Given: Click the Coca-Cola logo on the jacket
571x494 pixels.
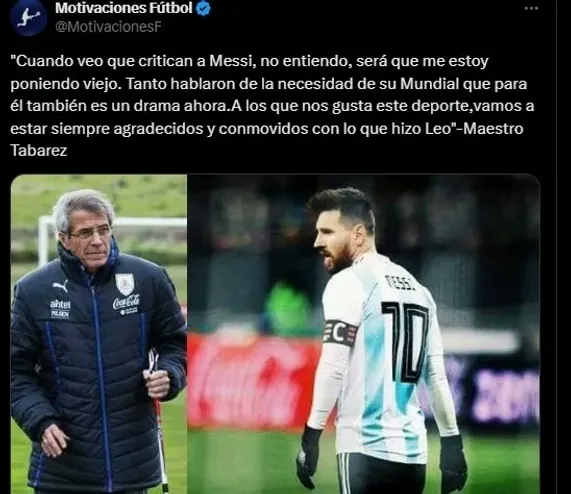Looking at the screenshot, I should (x=126, y=302).
